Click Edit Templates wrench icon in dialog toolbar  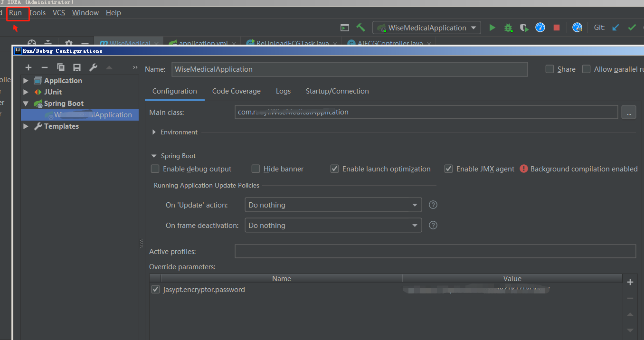[93, 67]
